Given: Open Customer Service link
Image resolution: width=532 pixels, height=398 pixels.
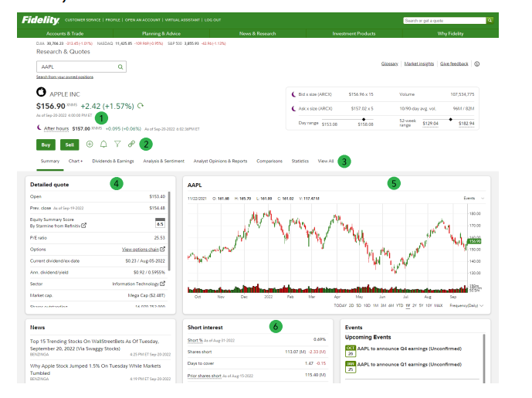Looking at the screenshot, I should 83,20.
